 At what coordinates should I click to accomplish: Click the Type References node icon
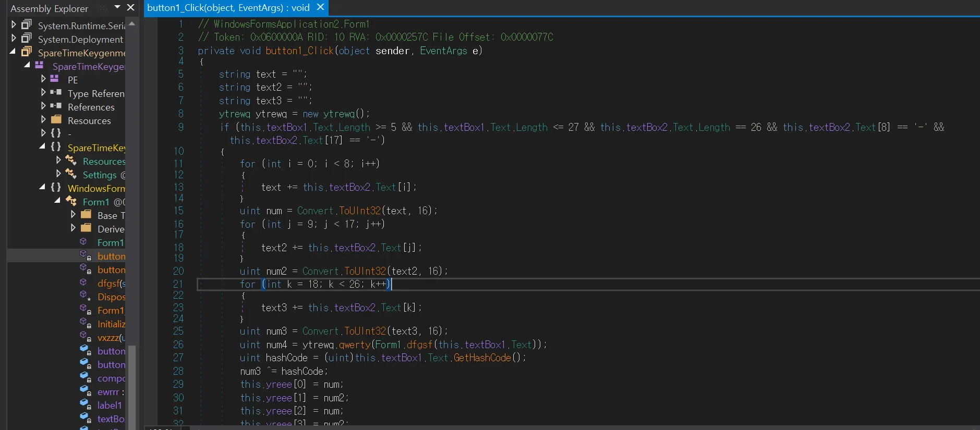click(x=56, y=93)
